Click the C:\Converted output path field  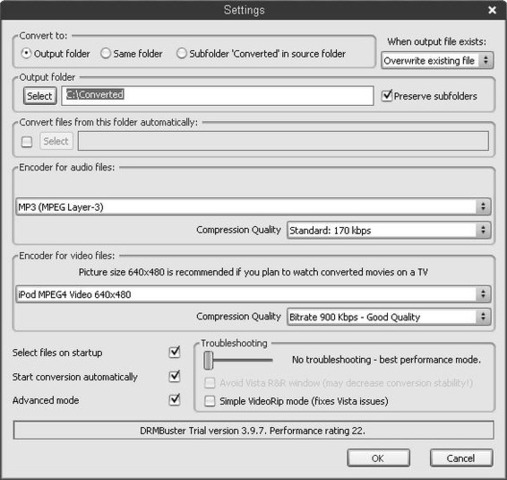coord(217,96)
